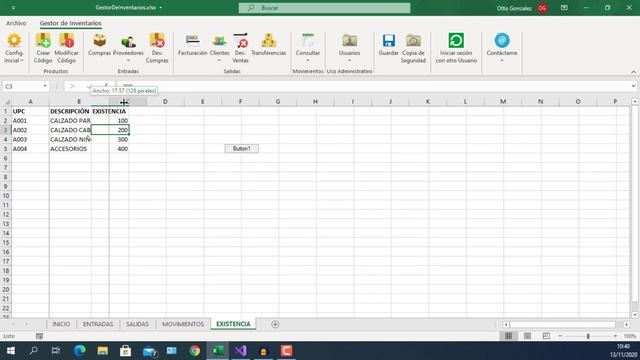Expand the Clientes dropdown arrow

click(219, 60)
